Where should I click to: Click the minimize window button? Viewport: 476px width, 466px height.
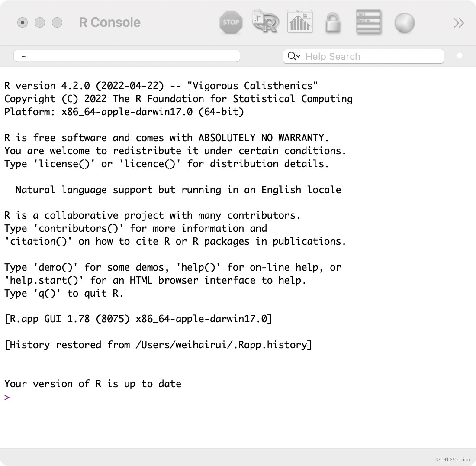click(40, 23)
